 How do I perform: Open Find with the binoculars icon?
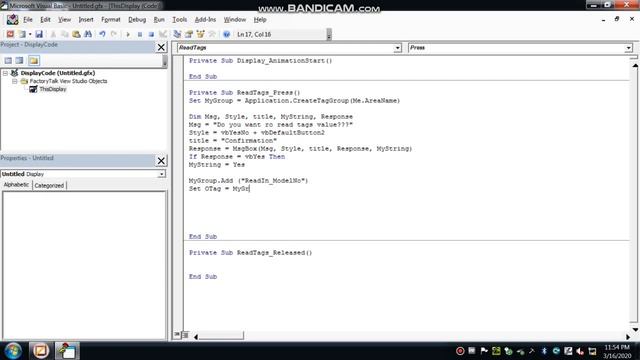[88, 34]
